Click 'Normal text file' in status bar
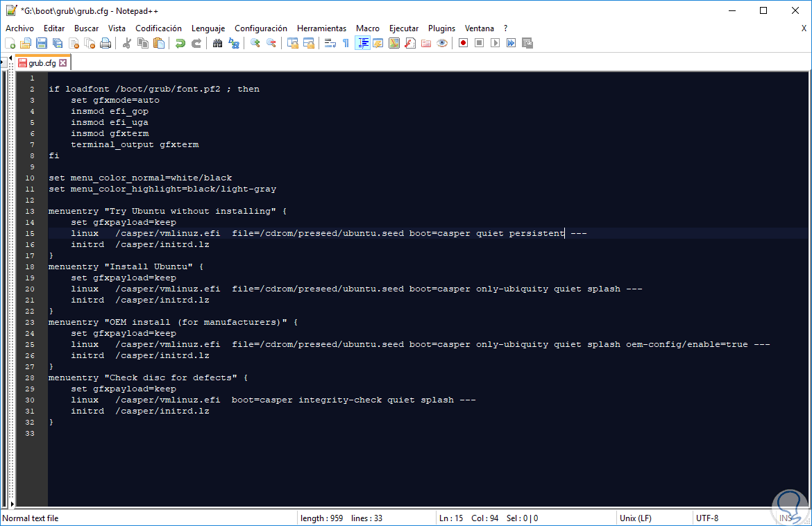Image resolution: width=812 pixels, height=526 pixels. tap(30, 518)
